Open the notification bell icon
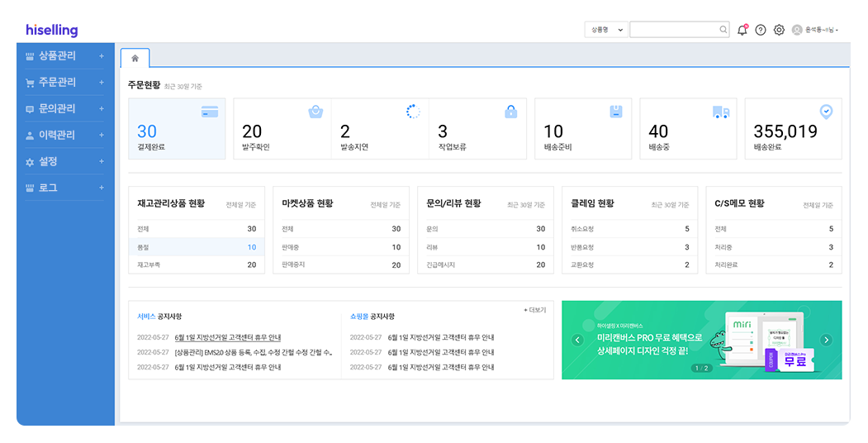 coord(742,30)
